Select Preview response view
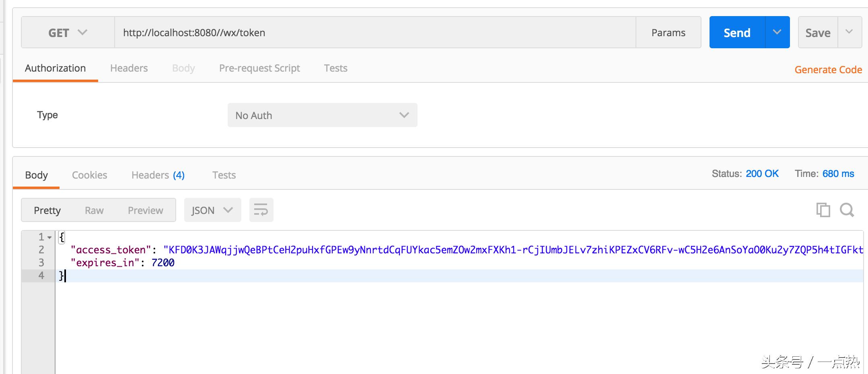This screenshot has width=868, height=374. click(145, 210)
